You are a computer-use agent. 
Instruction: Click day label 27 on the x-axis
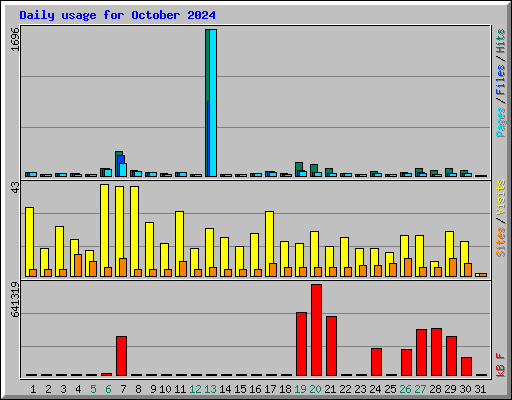click(420, 389)
